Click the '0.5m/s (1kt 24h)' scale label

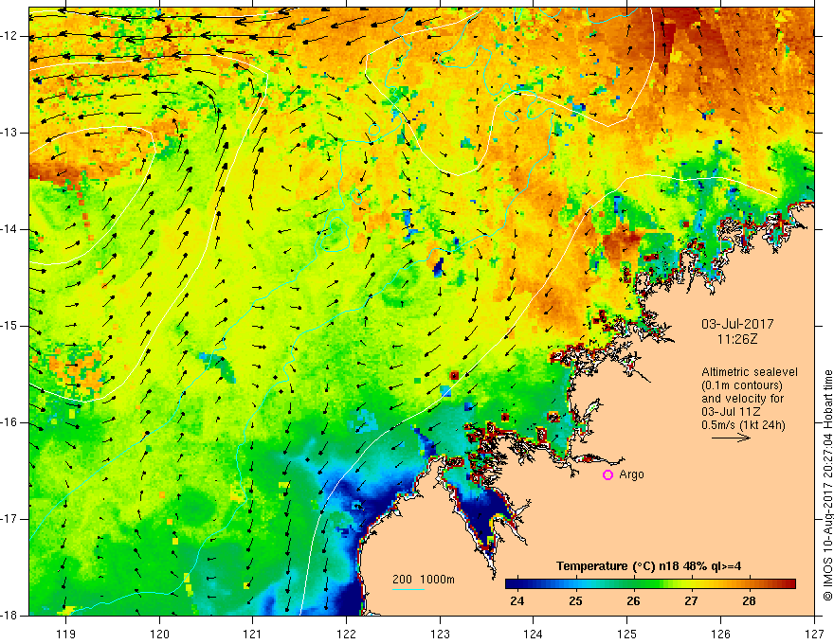coord(743,424)
